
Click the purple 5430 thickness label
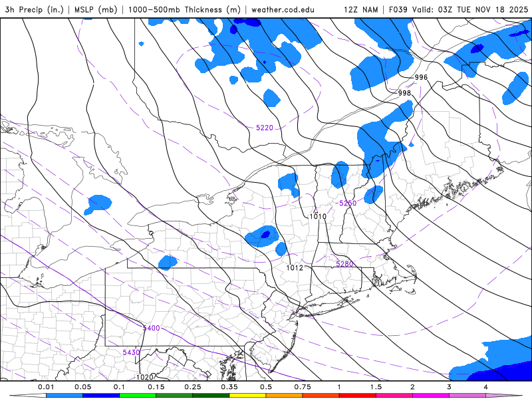coord(131,352)
